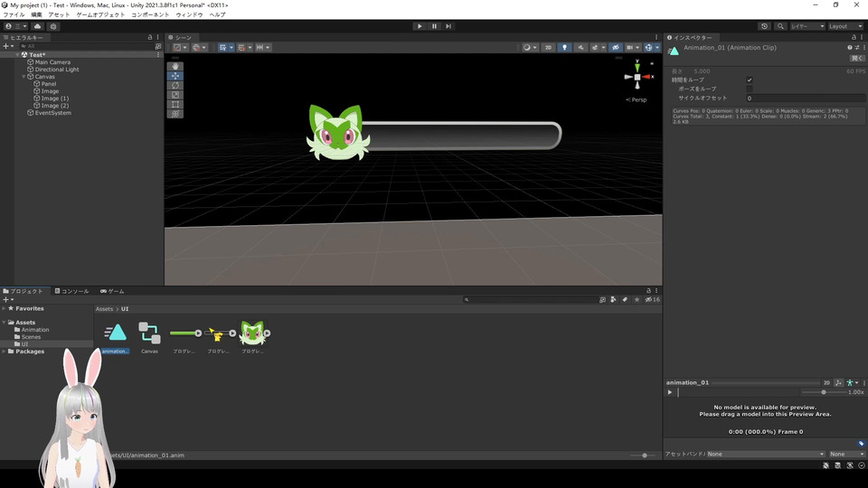Adjust animation preview speed slider
This screenshot has width=868, height=488.
[x=824, y=392]
